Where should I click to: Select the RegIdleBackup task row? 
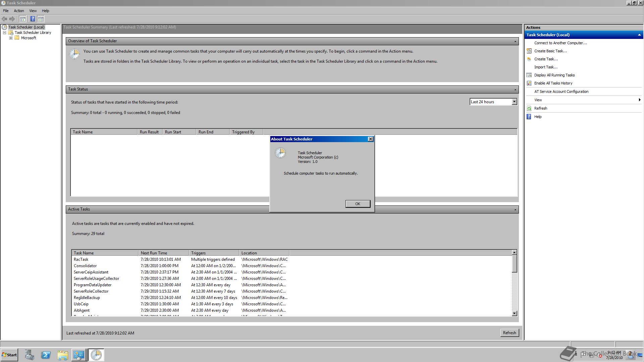coord(181,298)
